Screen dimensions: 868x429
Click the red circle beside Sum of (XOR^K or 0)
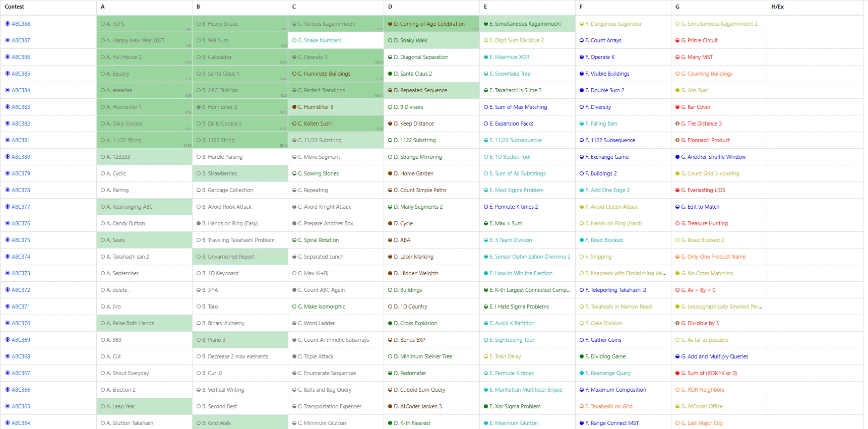click(x=677, y=373)
